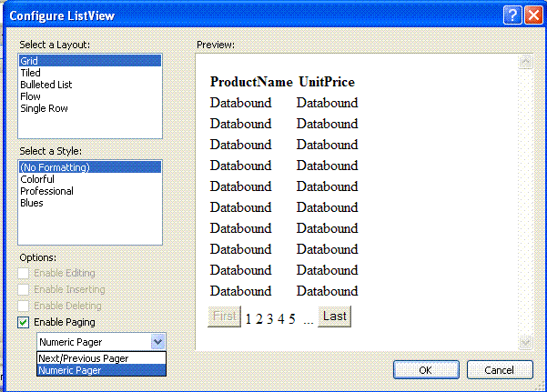
Task: Select Next/Previous Pager from dropdown list
Action: point(83,358)
